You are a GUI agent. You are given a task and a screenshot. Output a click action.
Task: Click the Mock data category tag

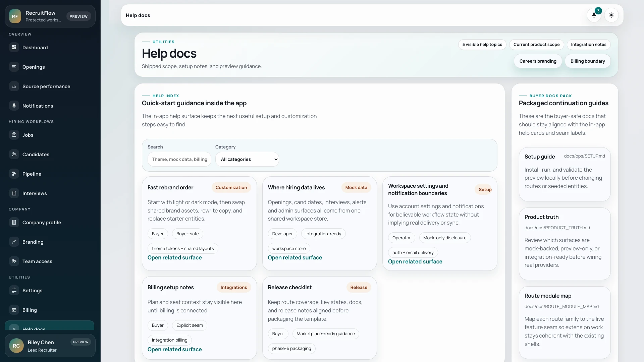356,188
